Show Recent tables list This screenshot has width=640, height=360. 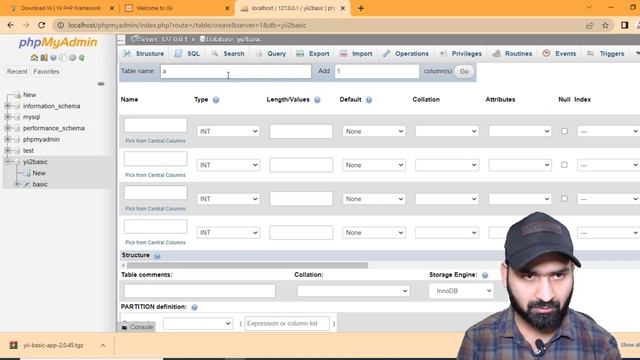point(17,71)
